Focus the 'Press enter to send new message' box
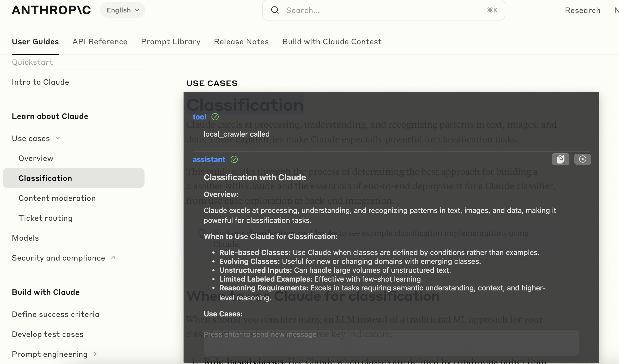Viewport: 619px width, 364px height. 391,343
